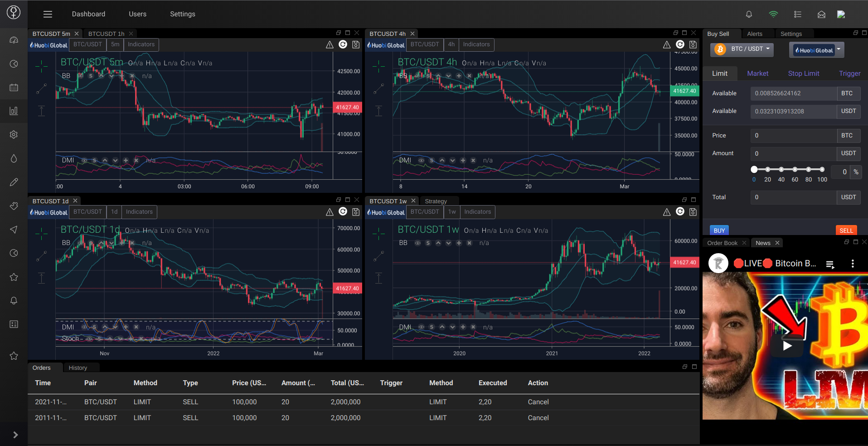Viewport: 868px width, 446px height.
Task: Select crosshair tool on BTC/USDT 5m chart
Action: [x=41, y=67]
